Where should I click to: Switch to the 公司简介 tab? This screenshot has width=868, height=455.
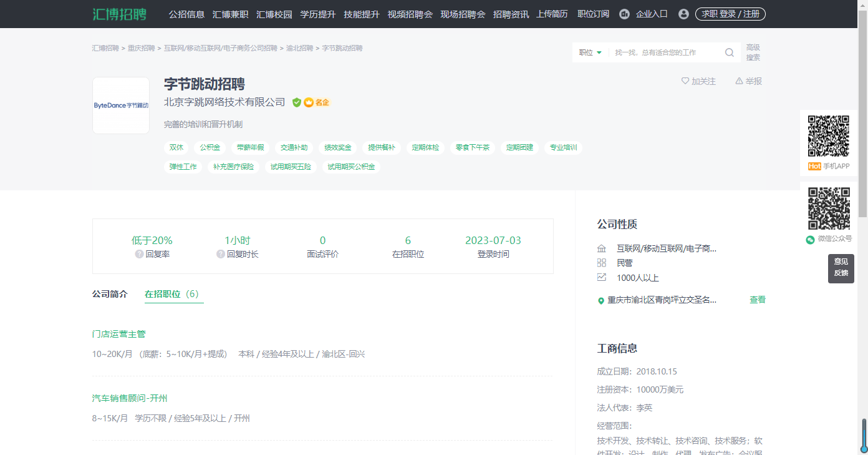[x=110, y=294]
